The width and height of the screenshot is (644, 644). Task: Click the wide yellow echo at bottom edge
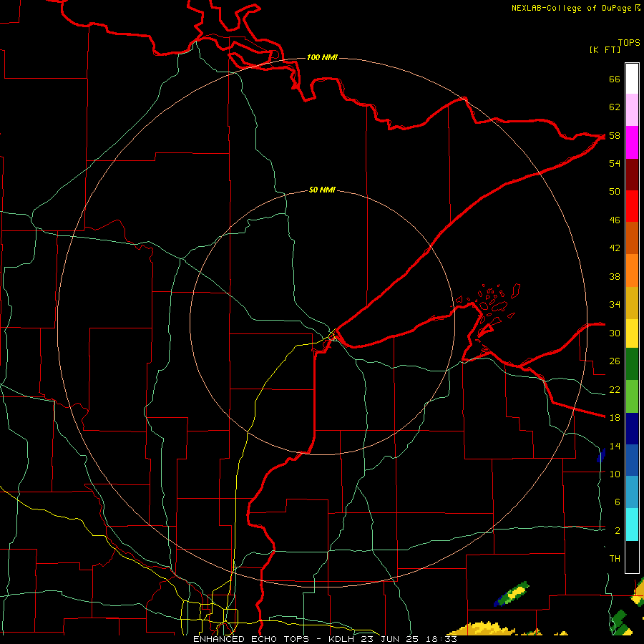482,628
